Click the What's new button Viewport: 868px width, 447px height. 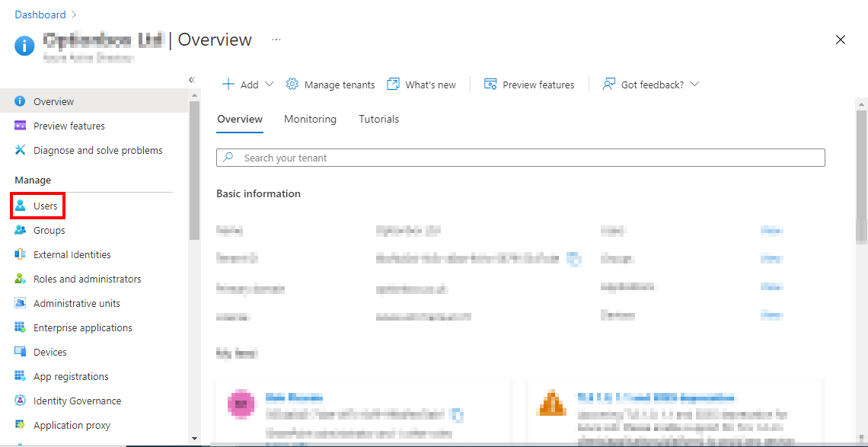point(421,85)
